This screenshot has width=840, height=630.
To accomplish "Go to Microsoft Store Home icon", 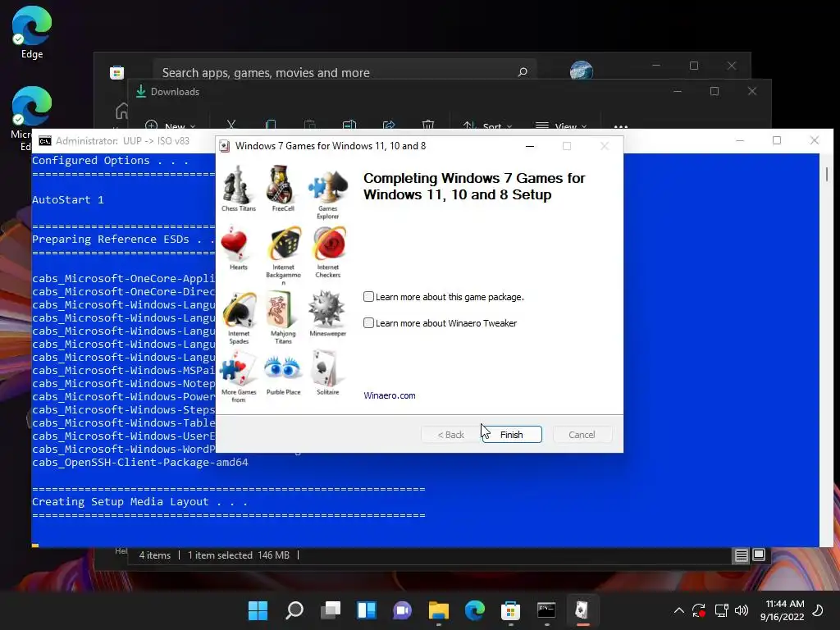I will [121, 112].
